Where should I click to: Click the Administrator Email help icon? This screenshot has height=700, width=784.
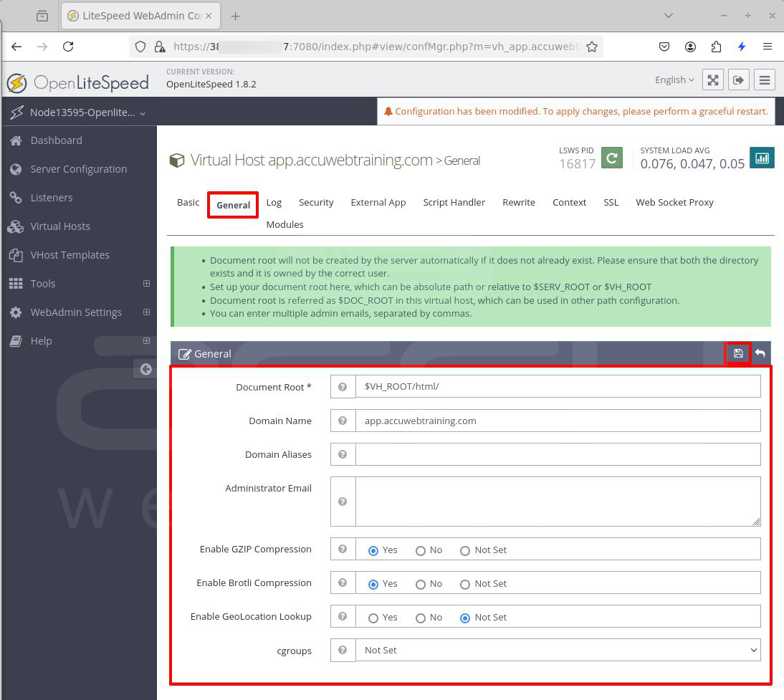(343, 502)
